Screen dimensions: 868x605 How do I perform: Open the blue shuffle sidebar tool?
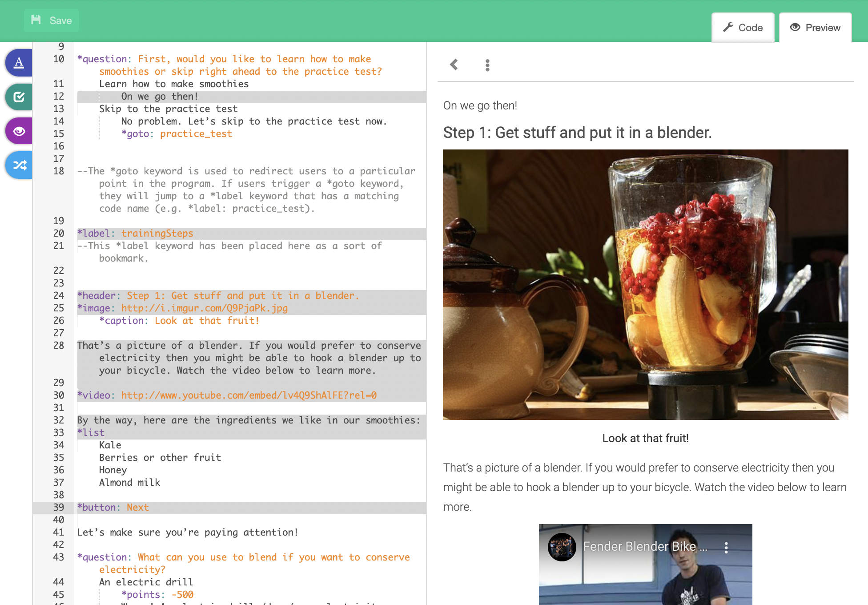19,165
